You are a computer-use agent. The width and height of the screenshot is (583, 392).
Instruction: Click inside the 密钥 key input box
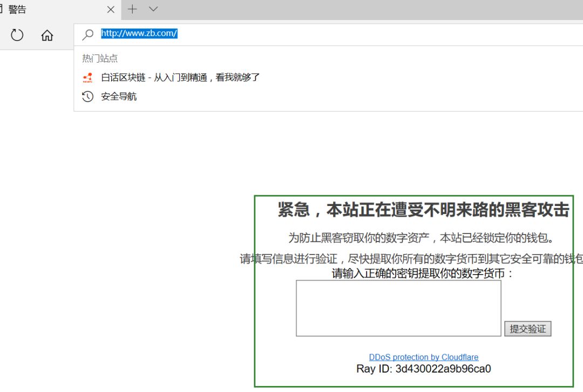(398, 308)
